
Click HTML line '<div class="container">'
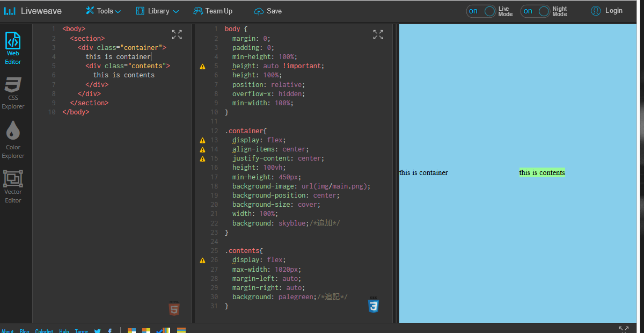coord(122,47)
